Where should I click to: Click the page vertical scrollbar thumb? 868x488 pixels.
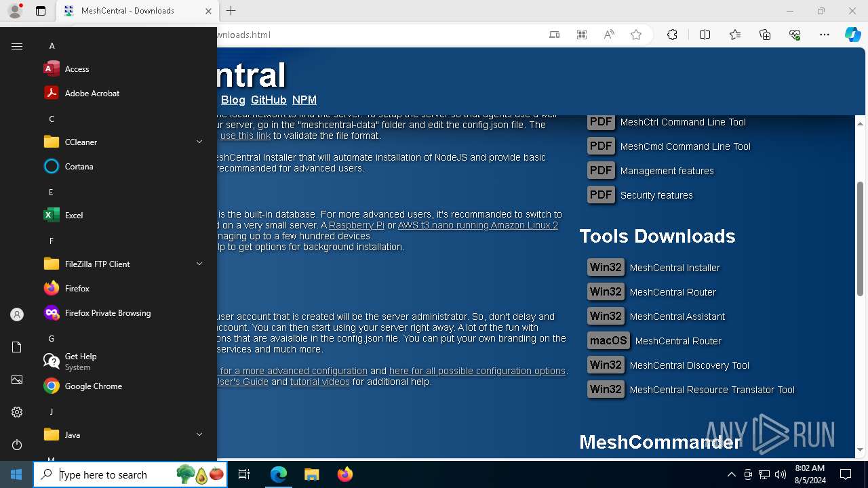[860, 238]
